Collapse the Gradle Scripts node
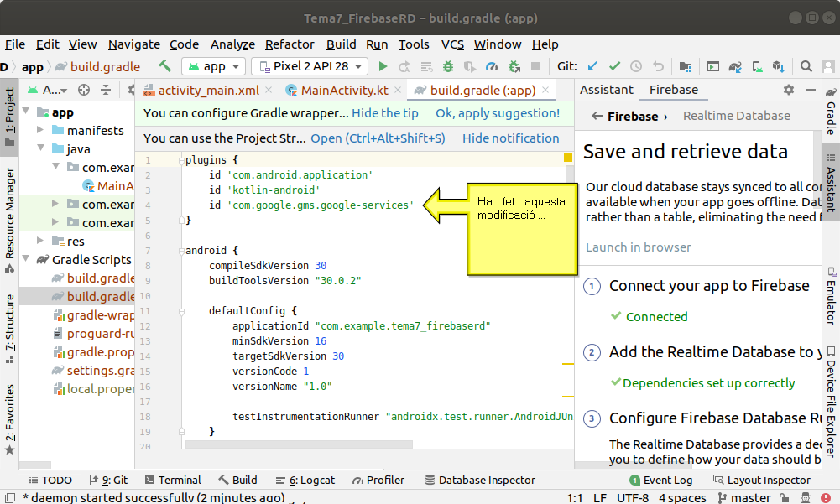Screen dimensions: 840x504 [x=26, y=258]
